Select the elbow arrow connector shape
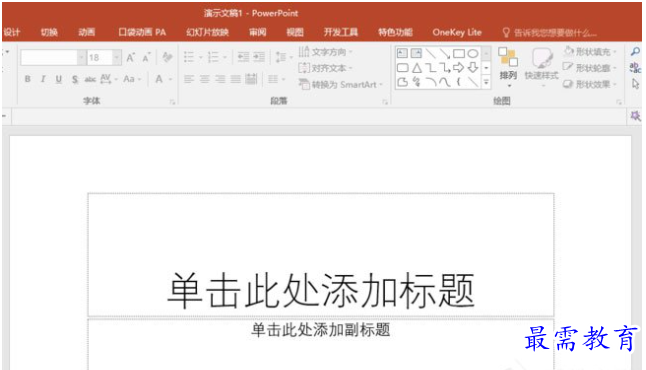Screen dimensions: 646x370 (445, 68)
